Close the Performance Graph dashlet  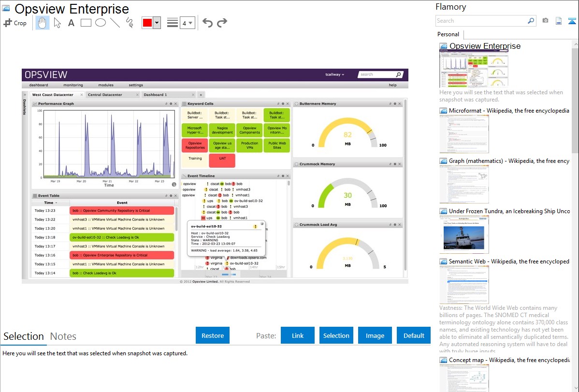(175, 104)
